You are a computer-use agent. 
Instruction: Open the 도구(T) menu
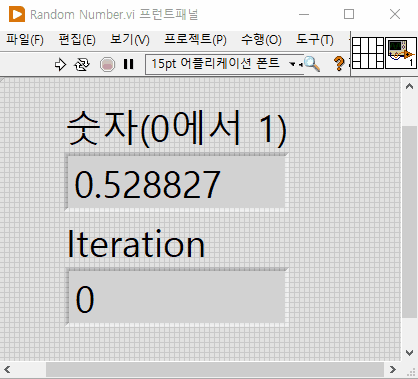(315, 40)
